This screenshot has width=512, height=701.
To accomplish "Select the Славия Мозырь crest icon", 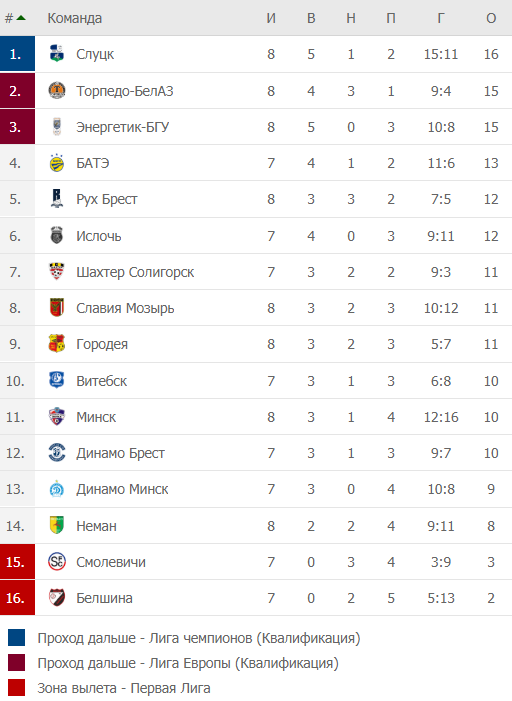I will [57, 308].
